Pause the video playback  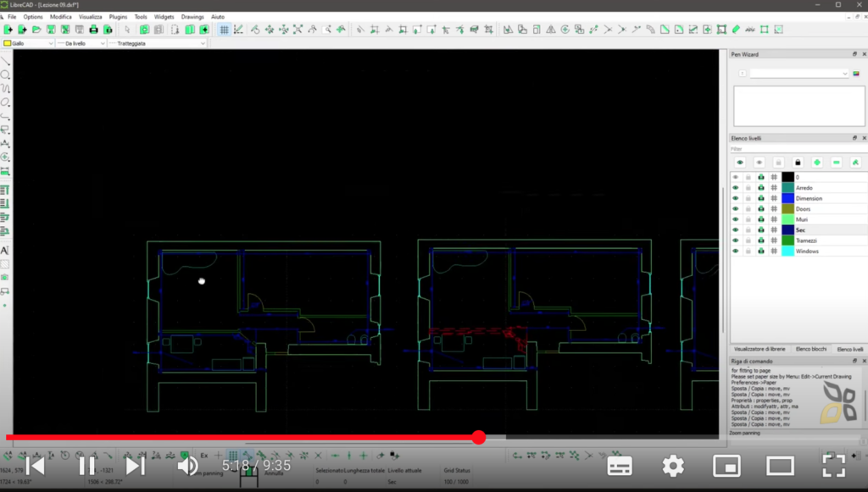coord(87,466)
